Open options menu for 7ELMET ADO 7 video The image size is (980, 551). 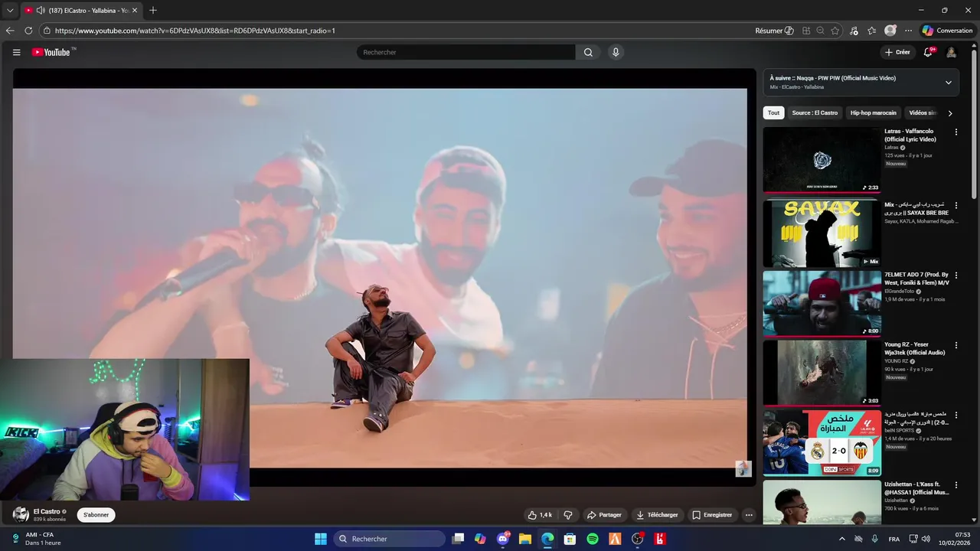pyautogui.click(x=955, y=275)
